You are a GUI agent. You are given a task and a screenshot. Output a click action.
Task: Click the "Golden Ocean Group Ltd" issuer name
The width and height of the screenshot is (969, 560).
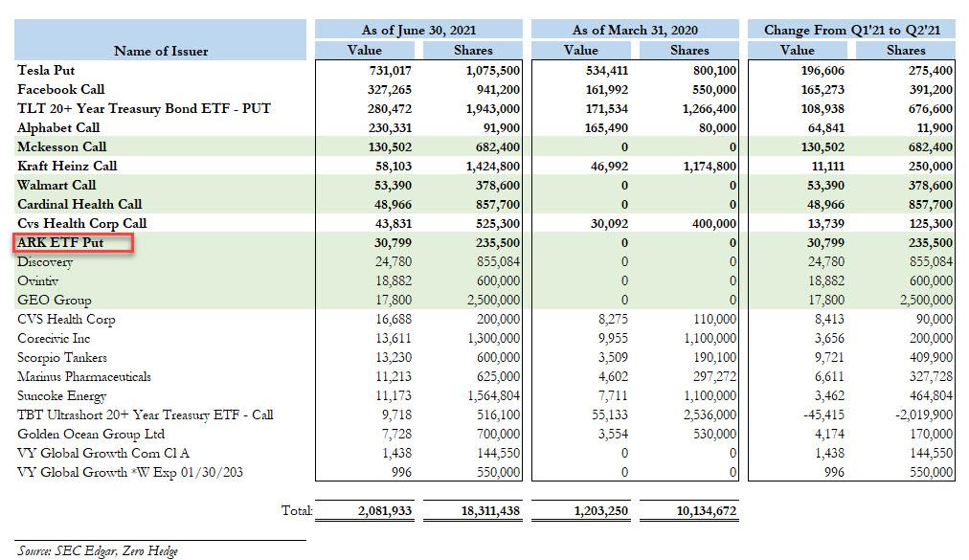click(91, 435)
